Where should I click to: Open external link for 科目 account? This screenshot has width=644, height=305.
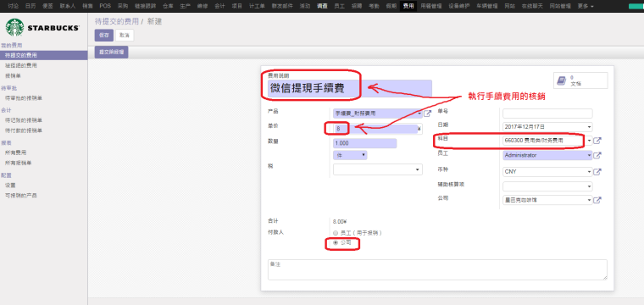(x=597, y=141)
